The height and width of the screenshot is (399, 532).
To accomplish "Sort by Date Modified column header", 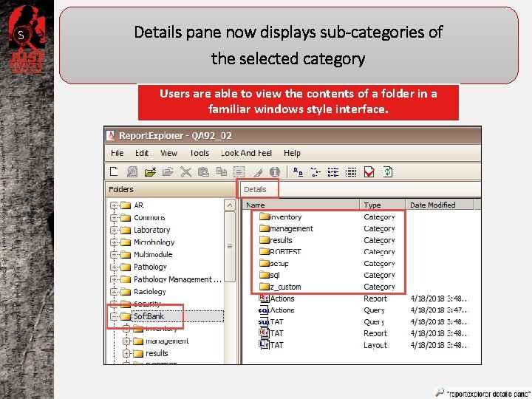I will tap(440, 205).
